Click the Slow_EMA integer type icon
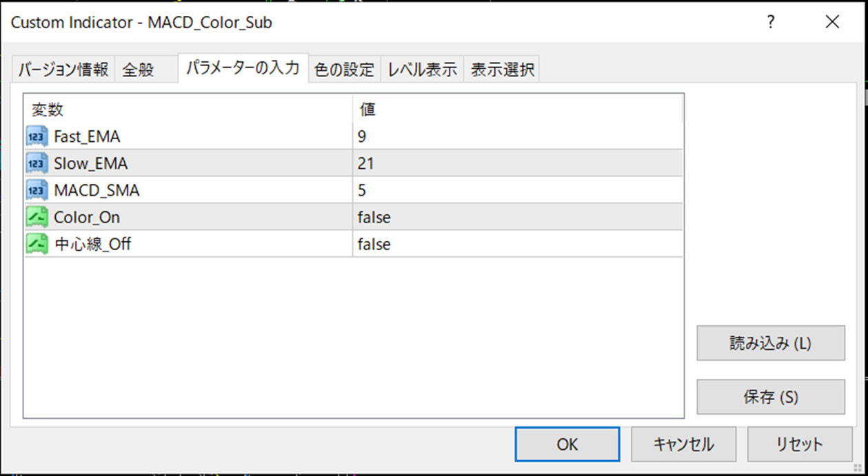Viewport: 868px width, 476px height. 37,163
